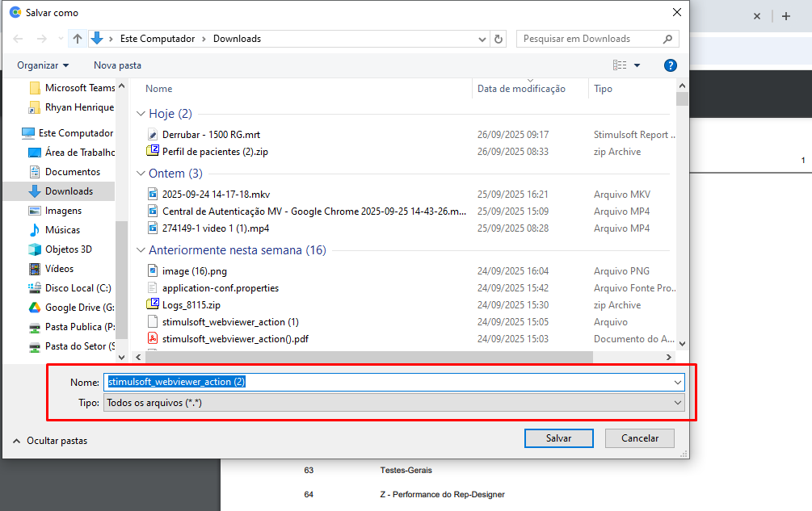This screenshot has height=511, width=812.
Task: Collapse the Hoje (2) group
Action: coord(141,115)
